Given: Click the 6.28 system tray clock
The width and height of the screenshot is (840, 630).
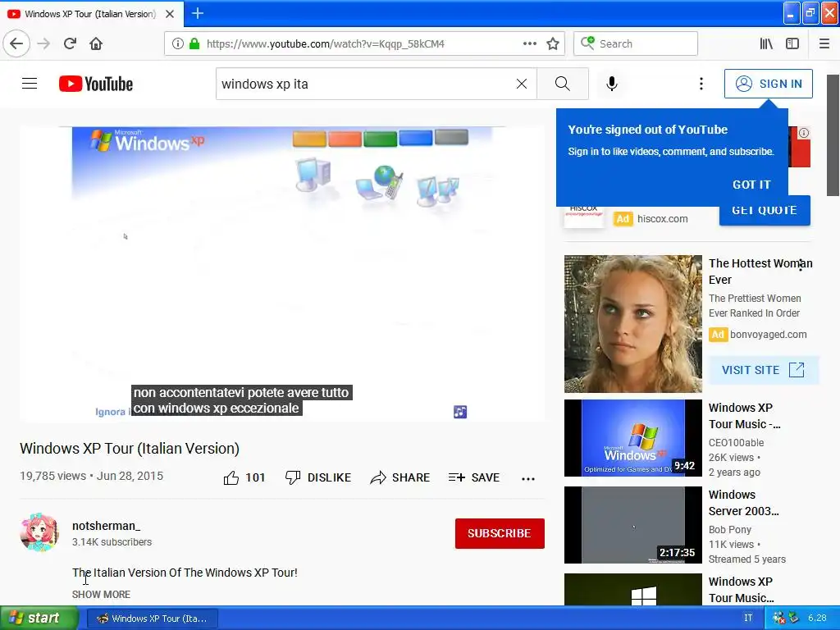Looking at the screenshot, I should click(x=817, y=618).
